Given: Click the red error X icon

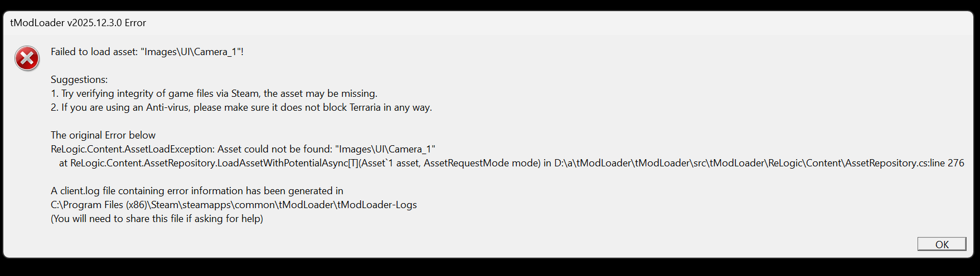Looking at the screenshot, I should pyautogui.click(x=27, y=58).
